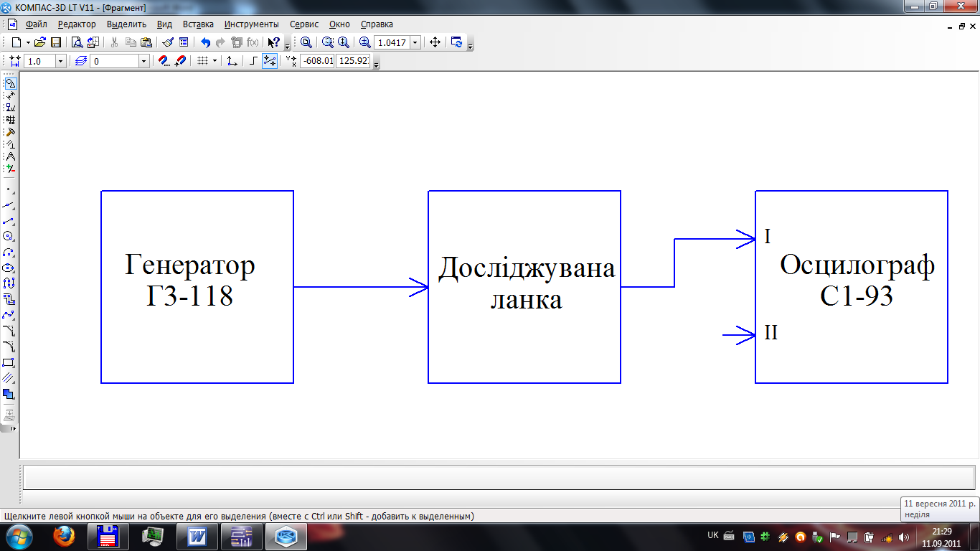Select the line Segment tool with endpoints

point(9,221)
